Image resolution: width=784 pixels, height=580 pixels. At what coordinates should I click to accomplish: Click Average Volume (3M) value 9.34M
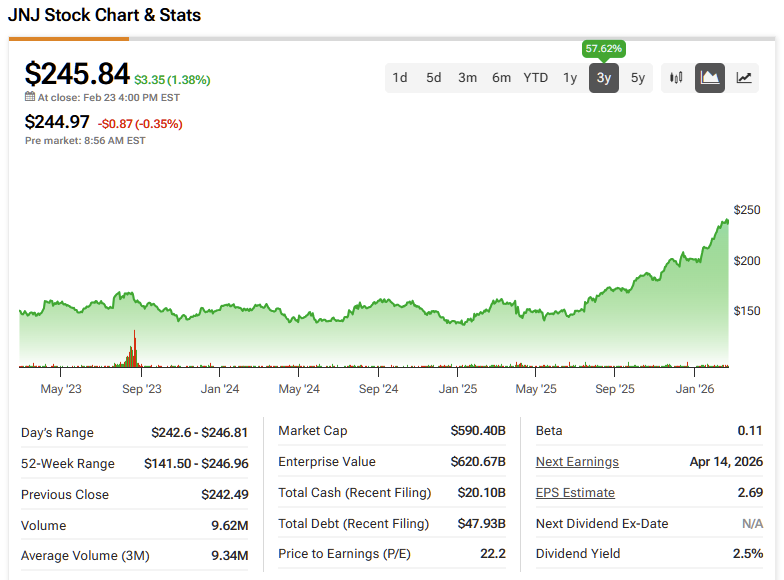pos(230,556)
